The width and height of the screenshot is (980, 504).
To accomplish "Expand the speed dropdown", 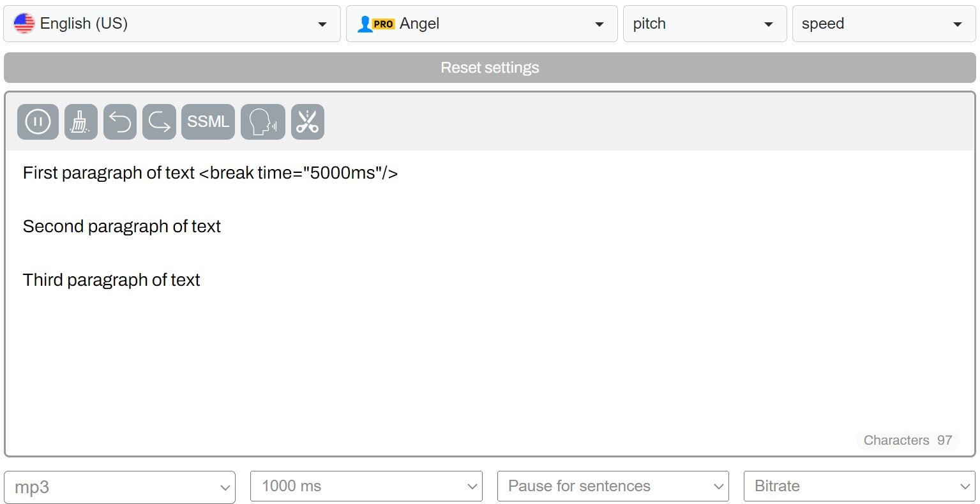I will click(x=883, y=24).
